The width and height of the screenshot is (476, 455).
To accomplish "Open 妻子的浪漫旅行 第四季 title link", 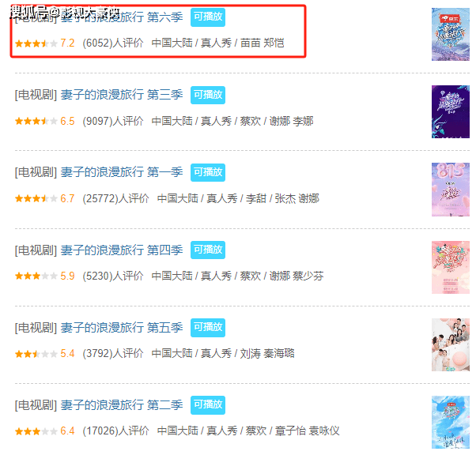I will point(122,250).
